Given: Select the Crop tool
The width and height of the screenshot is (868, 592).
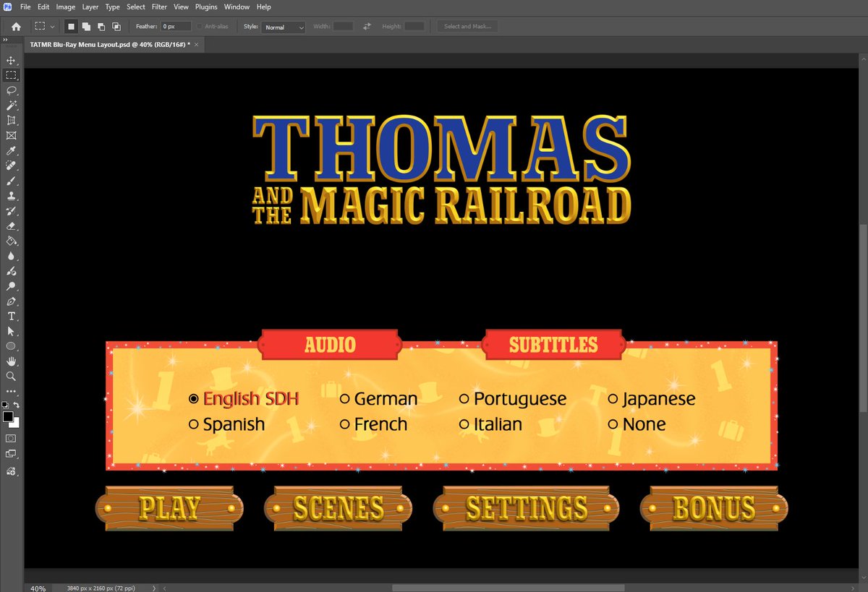Looking at the screenshot, I should [x=12, y=121].
